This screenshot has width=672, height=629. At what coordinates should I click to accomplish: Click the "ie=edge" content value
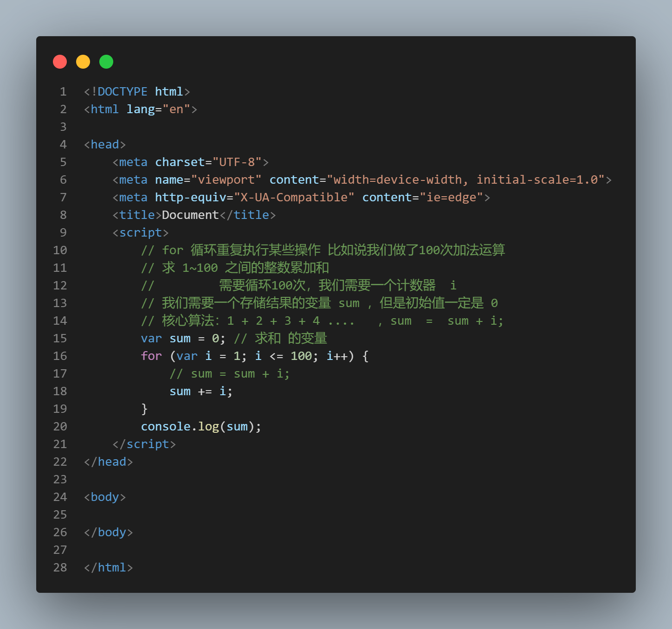pyautogui.click(x=452, y=198)
